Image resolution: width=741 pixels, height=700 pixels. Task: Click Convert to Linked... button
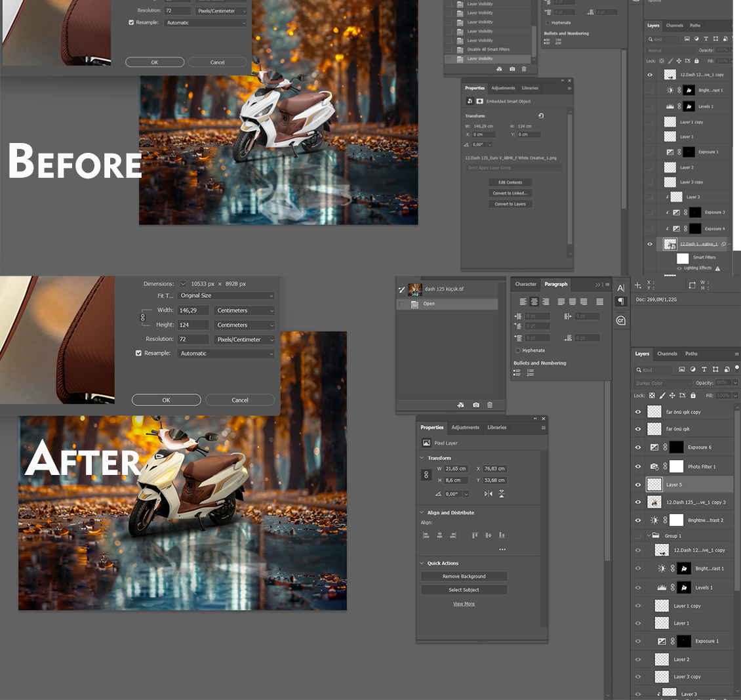coord(510,193)
